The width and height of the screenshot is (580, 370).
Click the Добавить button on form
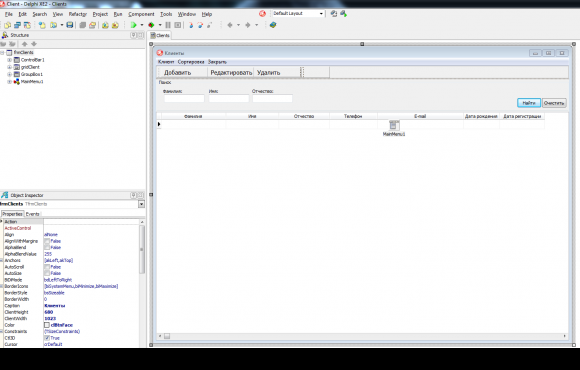[178, 73]
